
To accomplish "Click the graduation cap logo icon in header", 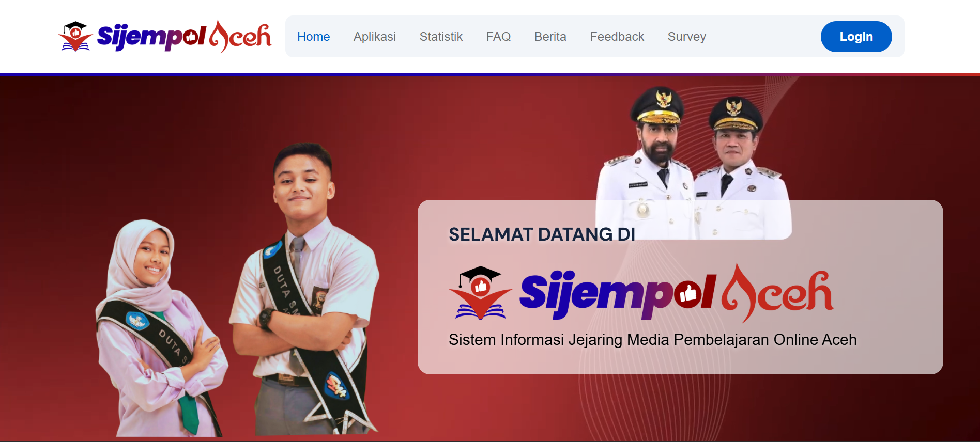I will pyautogui.click(x=75, y=36).
